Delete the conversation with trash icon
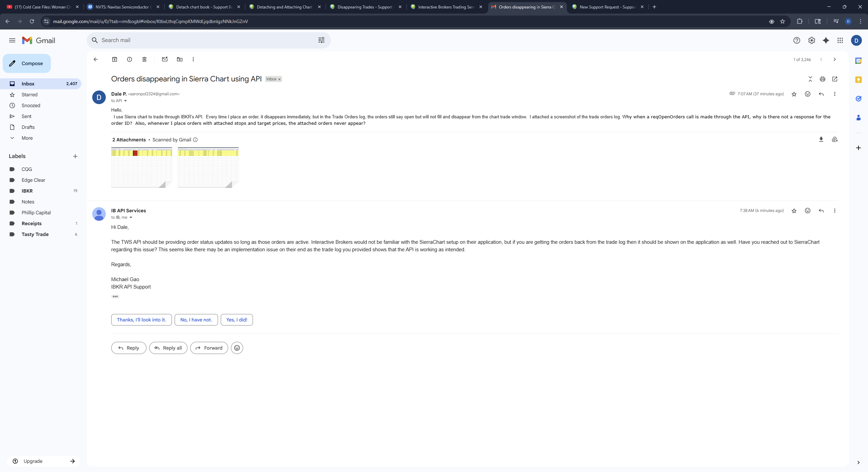The width and height of the screenshot is (868, 472). tap(144, 59)
